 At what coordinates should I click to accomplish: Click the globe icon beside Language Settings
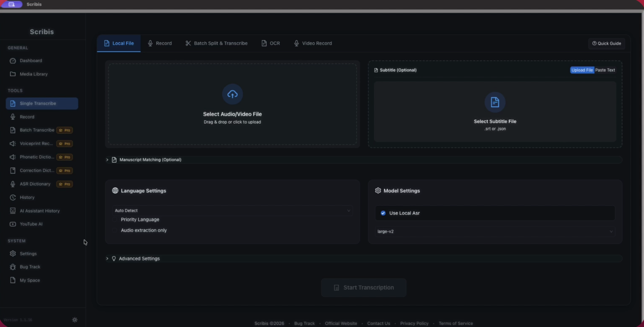[115, 190]
